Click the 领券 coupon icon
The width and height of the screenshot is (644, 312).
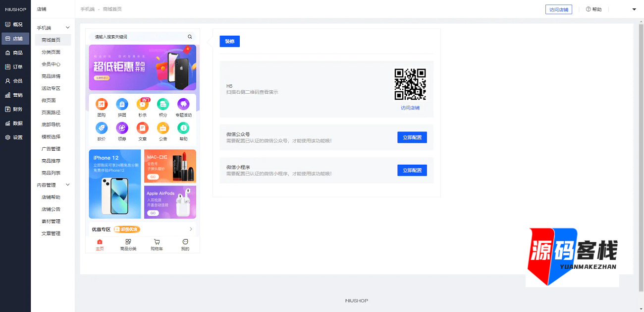[122, 128]
